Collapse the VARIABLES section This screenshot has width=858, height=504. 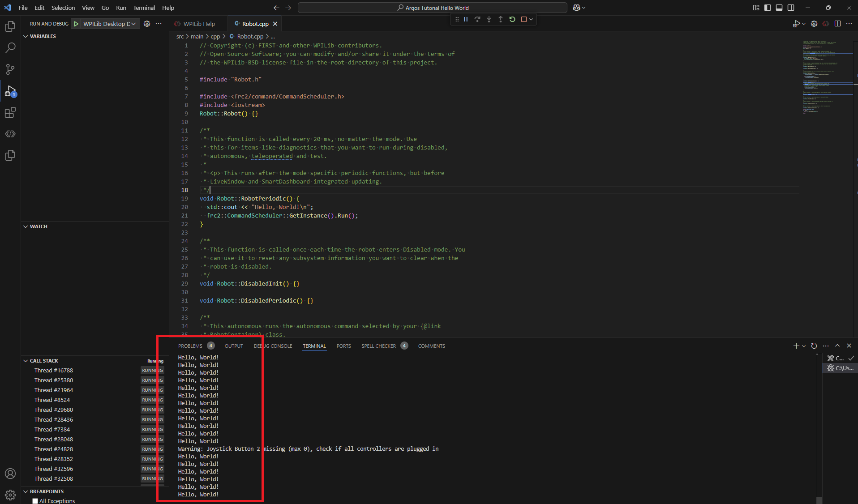[x=26, y=36]
